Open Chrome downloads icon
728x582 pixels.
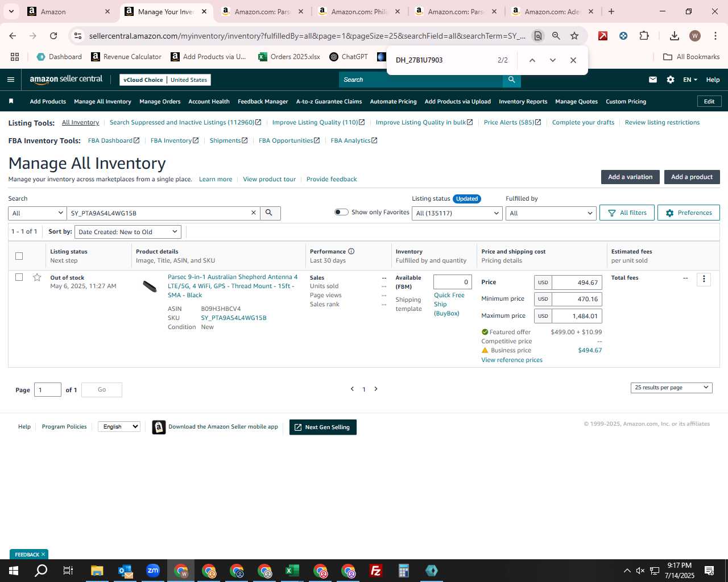tap(675, 36)
